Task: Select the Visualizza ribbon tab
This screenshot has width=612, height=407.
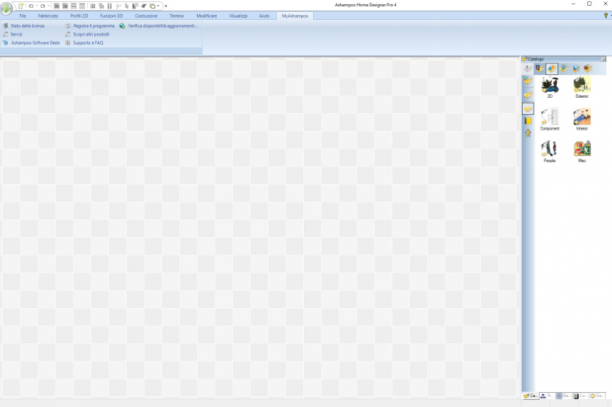Action: [x=238, y=16]
